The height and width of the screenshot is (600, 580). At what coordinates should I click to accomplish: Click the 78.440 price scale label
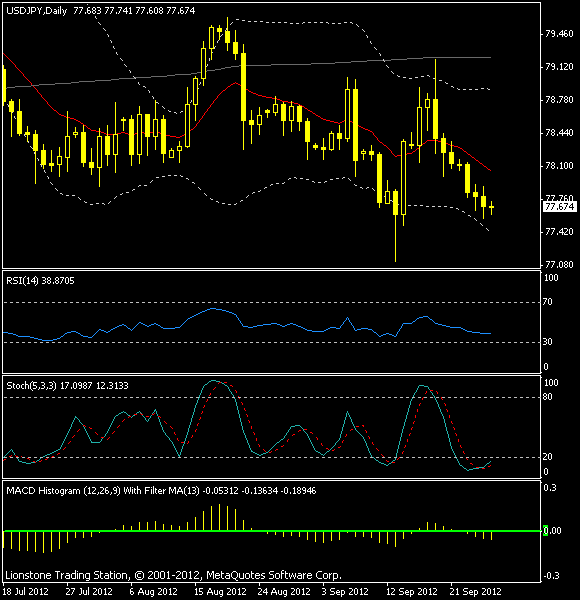pos(559,133)
